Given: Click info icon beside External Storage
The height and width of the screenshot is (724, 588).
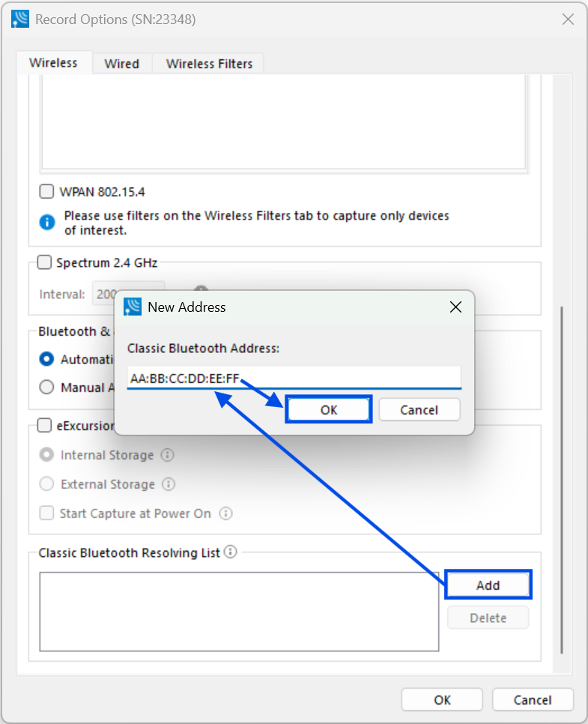Looking at the screenshot, I should click(169, 484).
